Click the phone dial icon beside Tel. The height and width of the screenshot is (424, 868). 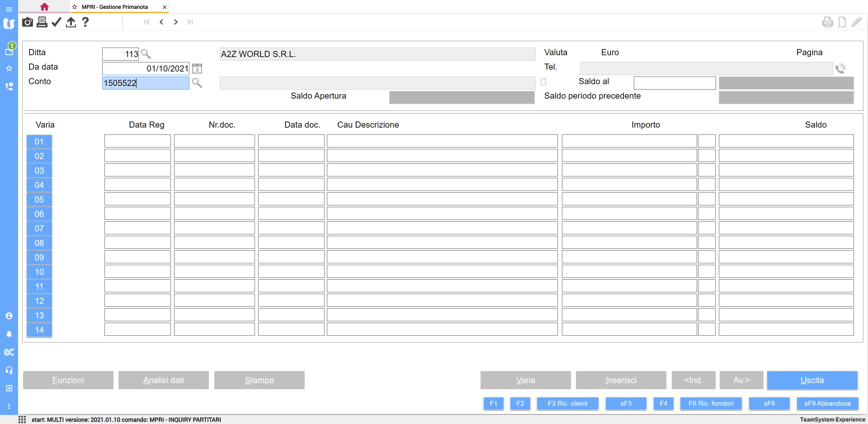(840, 69)
